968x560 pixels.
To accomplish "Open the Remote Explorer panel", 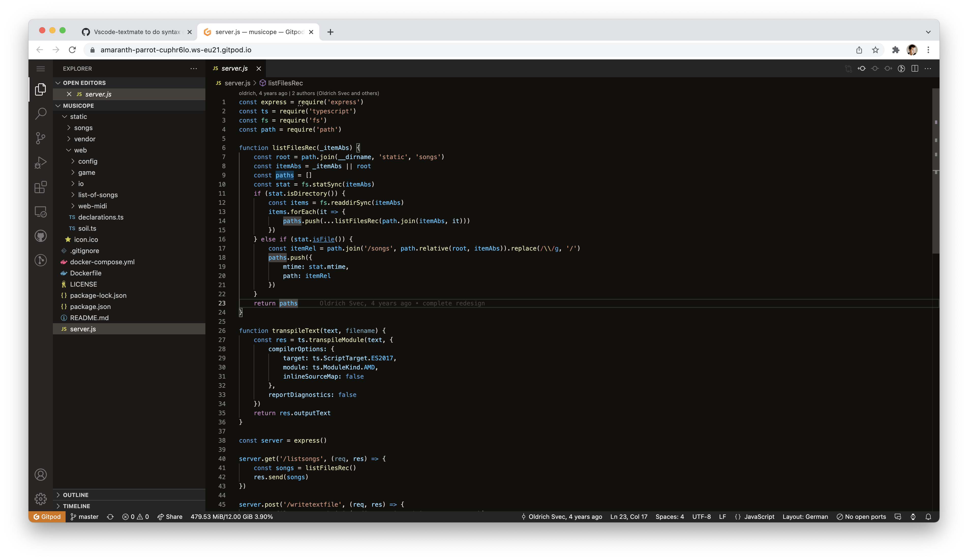I will tap(40, 211).
